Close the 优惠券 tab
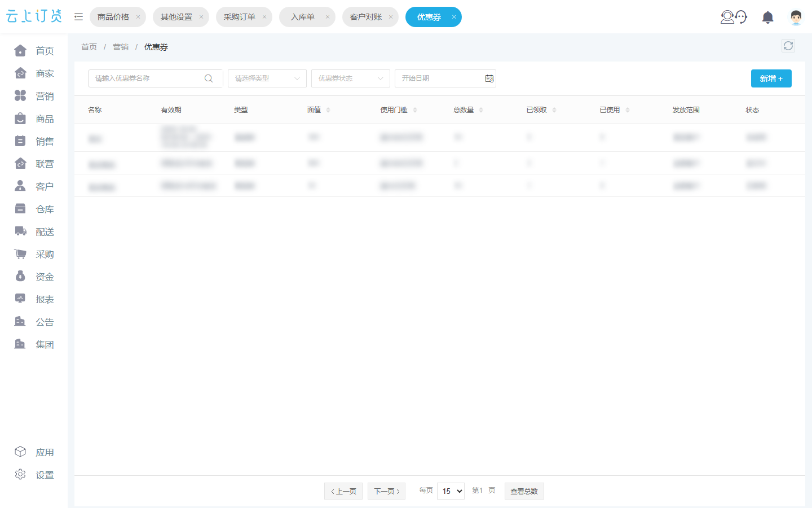This screenshot has width=812, height=508. tap(454, 17)
